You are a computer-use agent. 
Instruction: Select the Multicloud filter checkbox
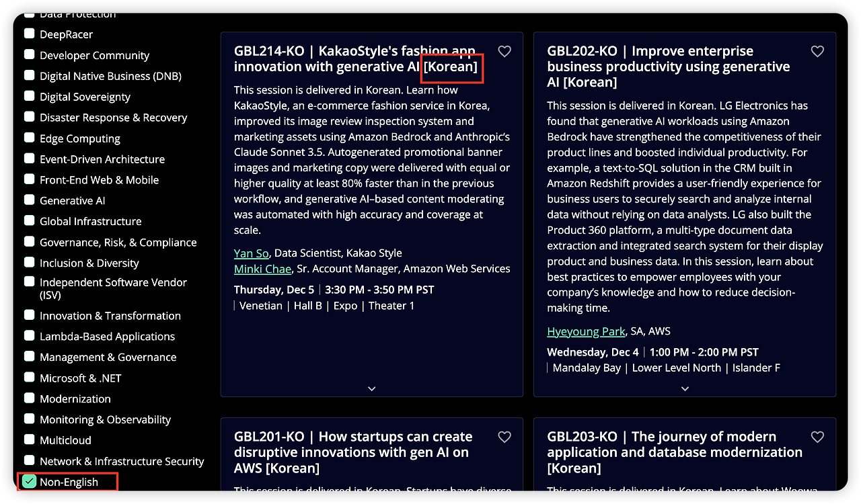click(x=30, y=440)
